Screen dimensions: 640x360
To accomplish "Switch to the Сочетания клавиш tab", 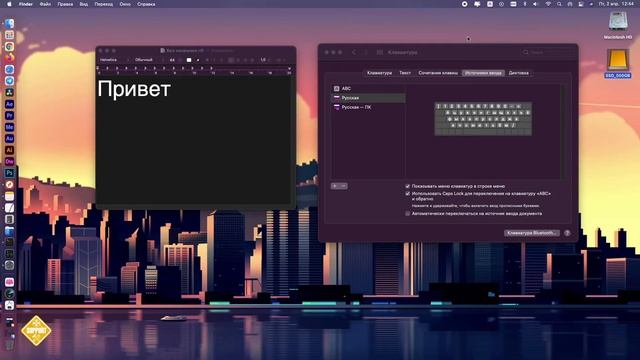I will click(x=438, y=73).
